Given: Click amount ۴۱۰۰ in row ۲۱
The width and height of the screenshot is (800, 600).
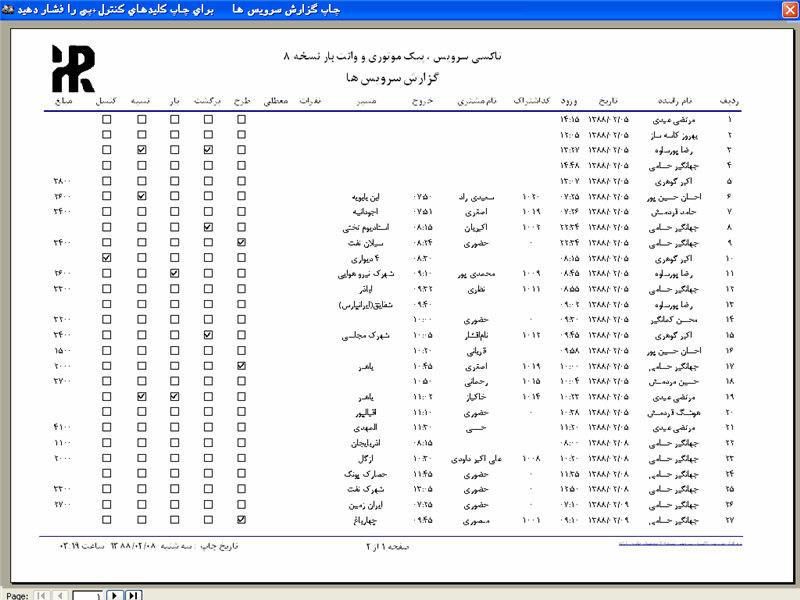Looking at the screenshot, I should point(62,427).
